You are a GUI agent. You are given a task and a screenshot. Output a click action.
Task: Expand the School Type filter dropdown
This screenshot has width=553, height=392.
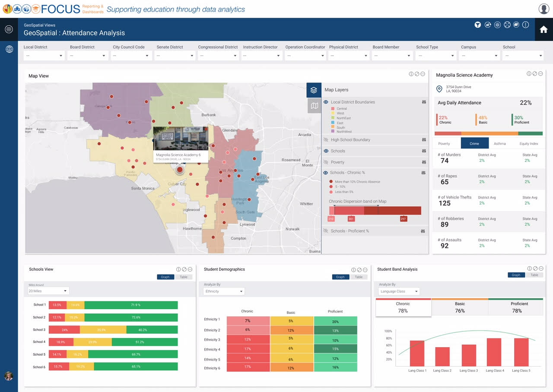[435, 56]
